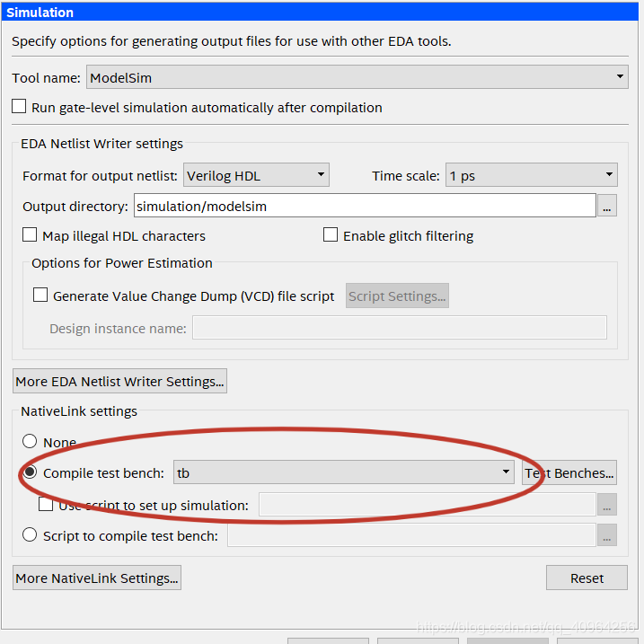Enable Map illegal HDL characters checkbox

(30, 235)
